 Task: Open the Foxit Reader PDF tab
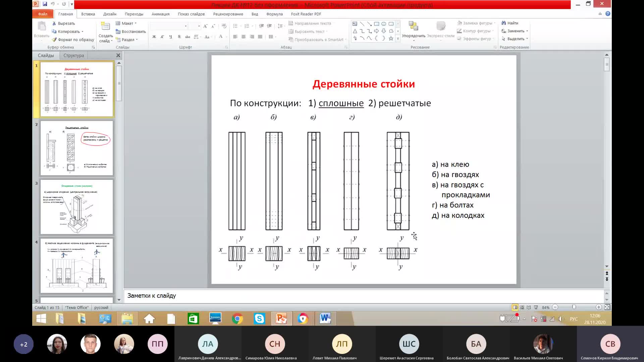click(306, 14)
